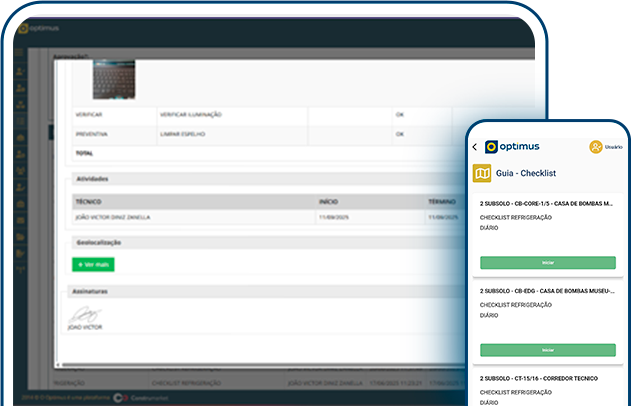Click the João Victor signature image

pyautogui.click(x=86, y=315)
